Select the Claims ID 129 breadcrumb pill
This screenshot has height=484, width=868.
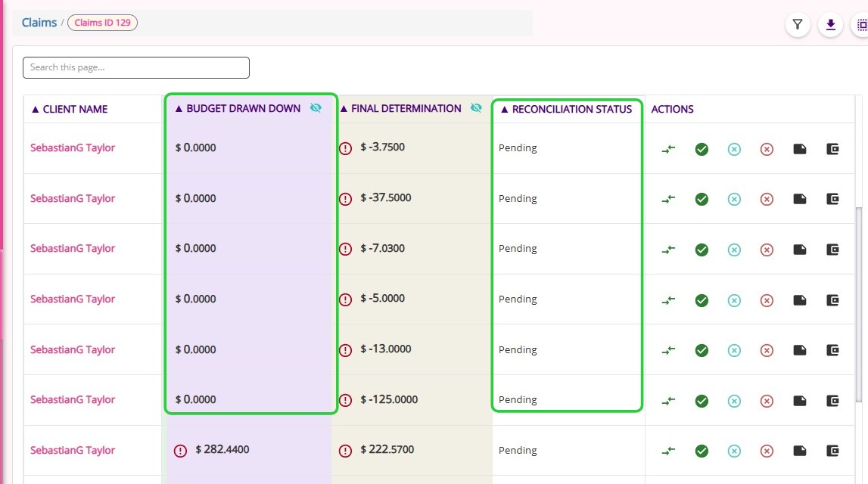click(x=102, y=23)
